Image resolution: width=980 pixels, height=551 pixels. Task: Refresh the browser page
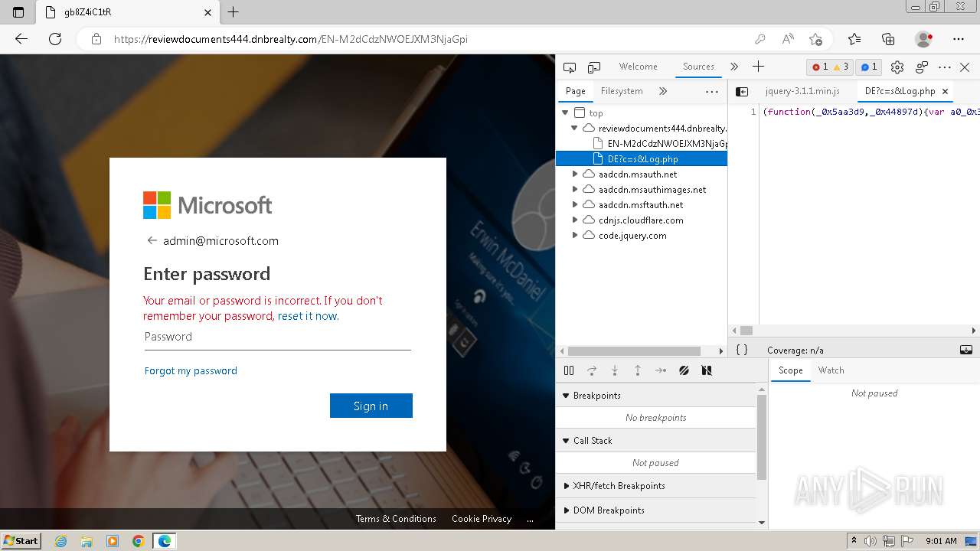tap(55, 39)
